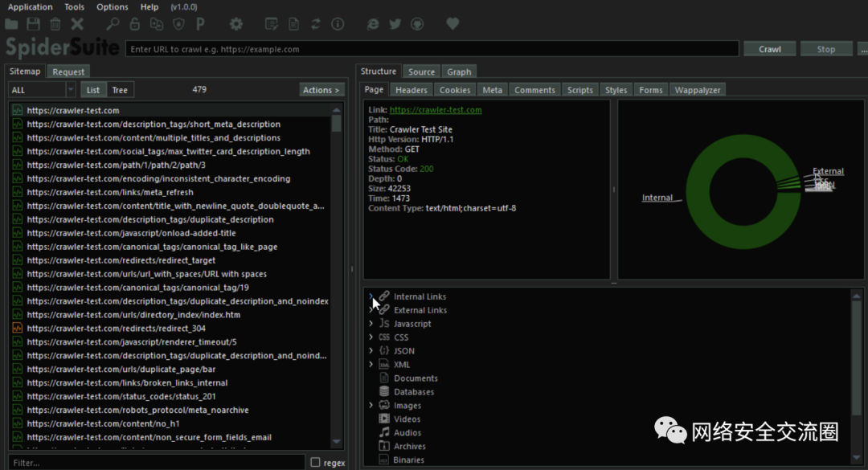Open the Headers tab

(x=411, y=90)
